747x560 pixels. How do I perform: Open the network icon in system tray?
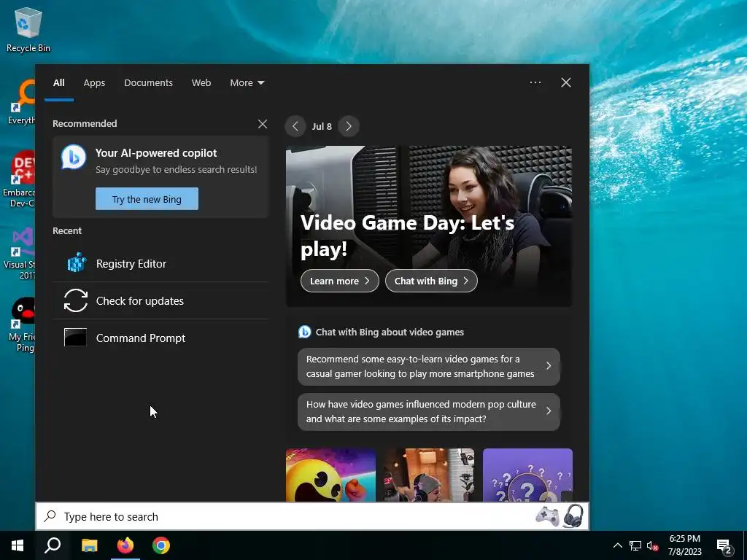pyautogui.click(x=635, y=545)
